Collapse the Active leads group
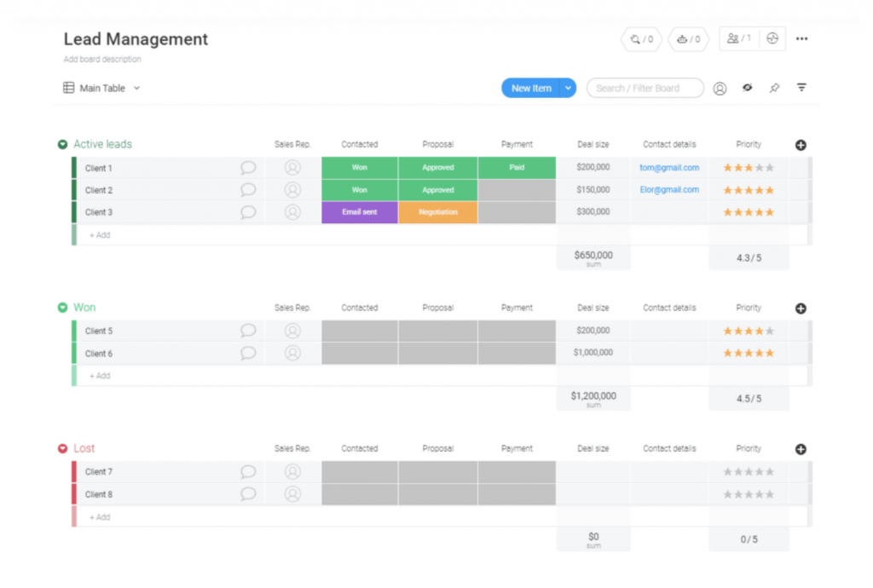 62,145
